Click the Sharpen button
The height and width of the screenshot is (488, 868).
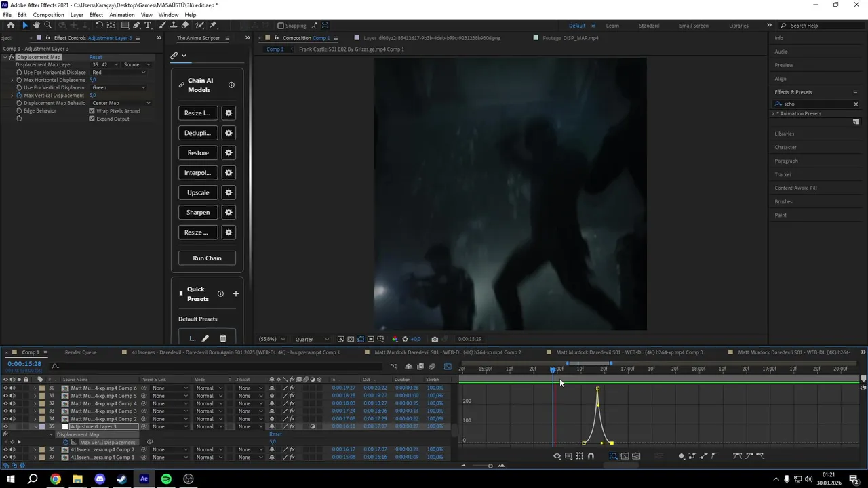click(198, 212)
